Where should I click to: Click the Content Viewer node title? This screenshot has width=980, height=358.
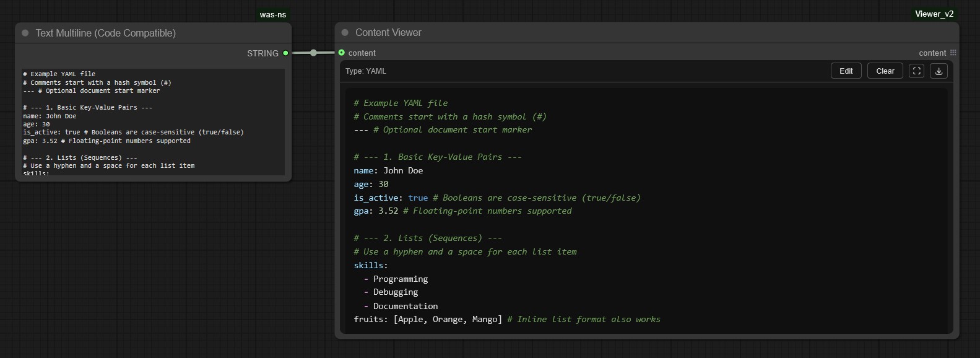point(388,32)
